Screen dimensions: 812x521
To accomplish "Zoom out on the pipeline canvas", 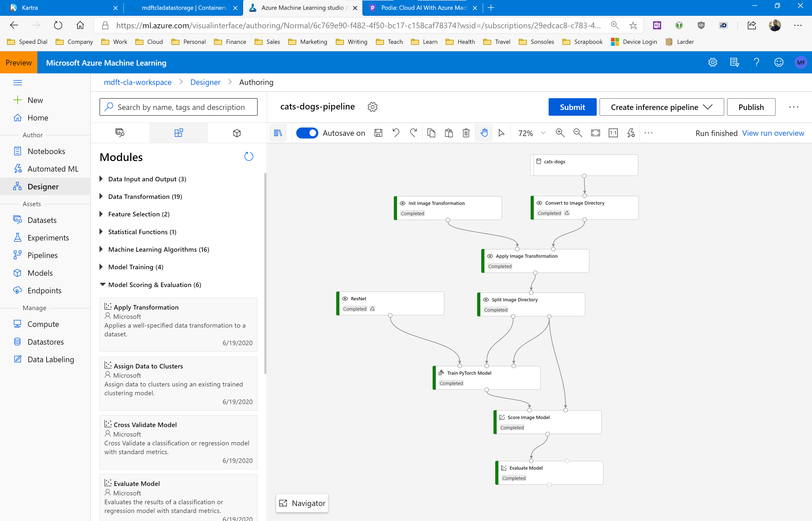I will coord(578,133).
